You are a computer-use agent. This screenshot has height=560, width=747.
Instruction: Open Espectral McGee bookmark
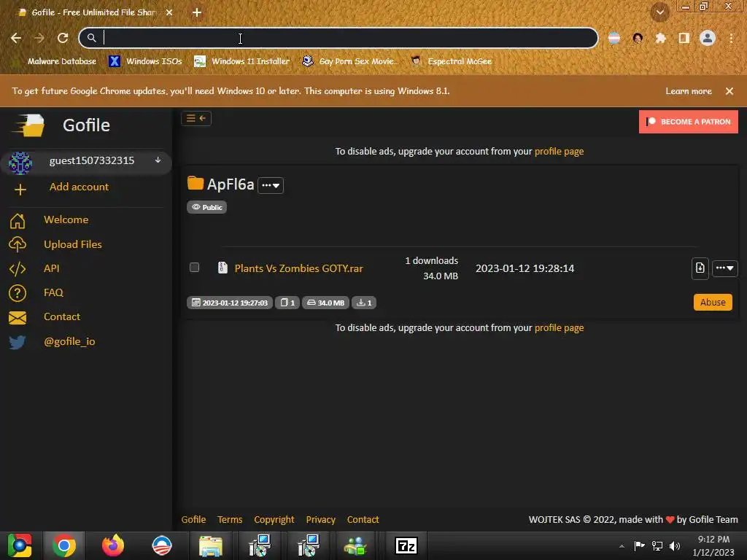[451, 61]
